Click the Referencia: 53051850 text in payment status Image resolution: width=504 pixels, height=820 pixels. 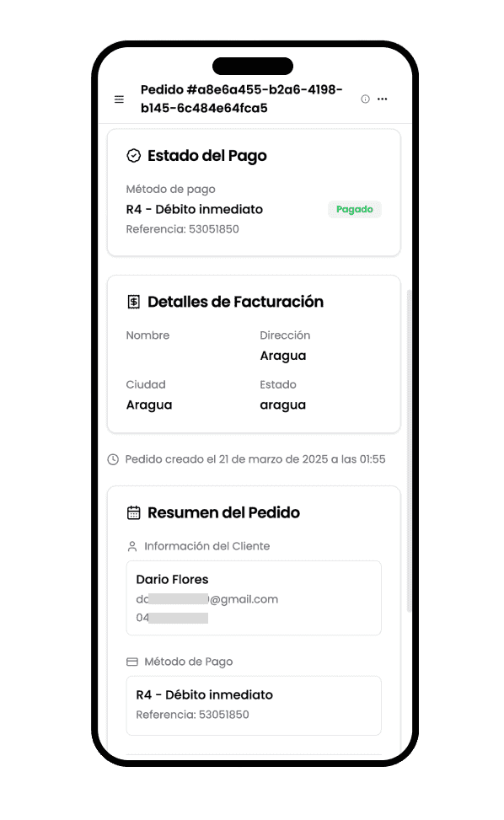click(182, 229)
